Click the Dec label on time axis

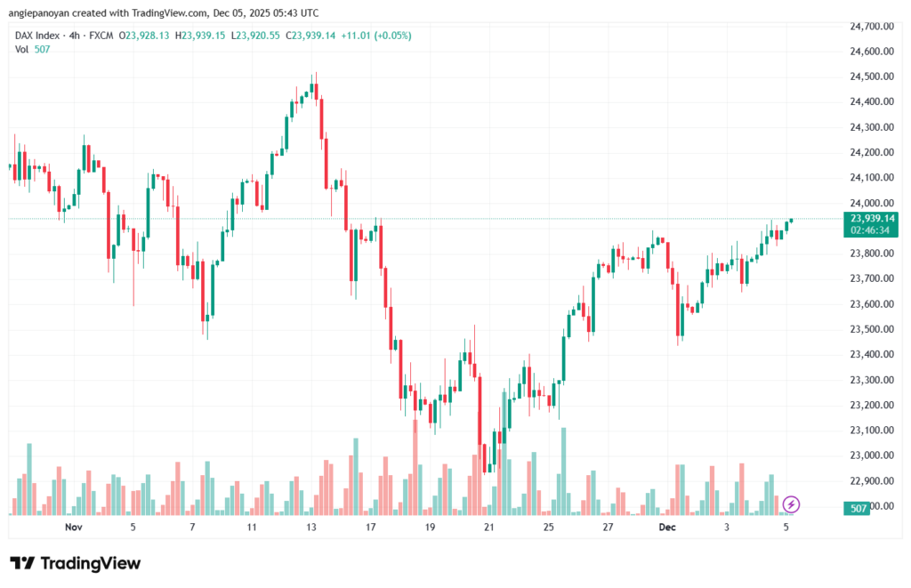click(x=667, y=527)
